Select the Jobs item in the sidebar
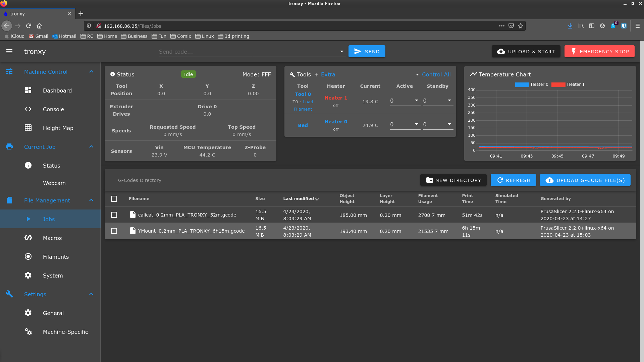 pos(49,219)
